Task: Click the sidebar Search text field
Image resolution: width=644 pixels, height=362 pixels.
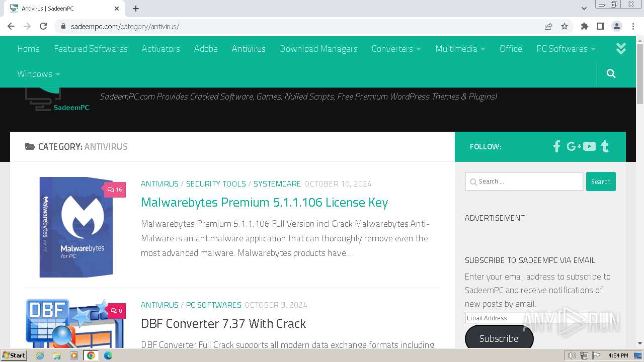Action: (524, 182)
